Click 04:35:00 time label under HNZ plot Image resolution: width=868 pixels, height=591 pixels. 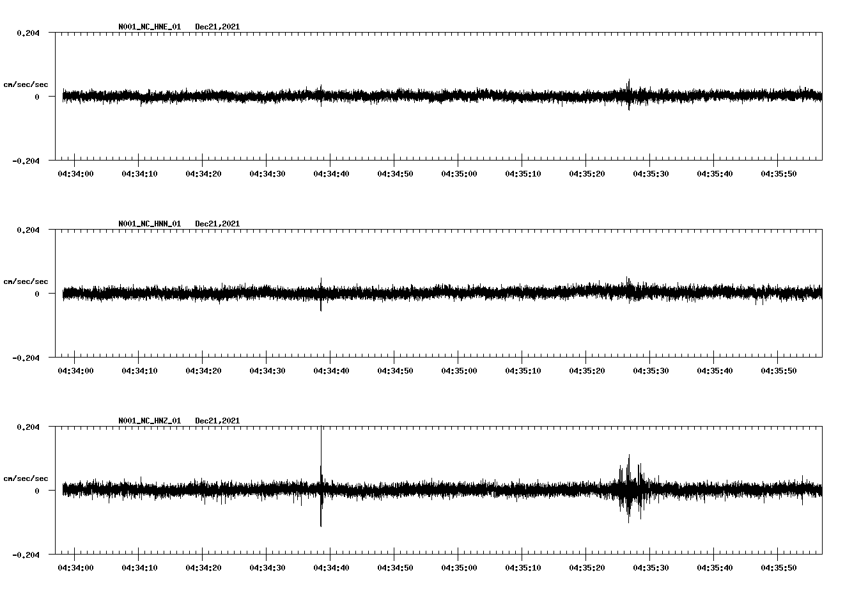click(459, 567)
